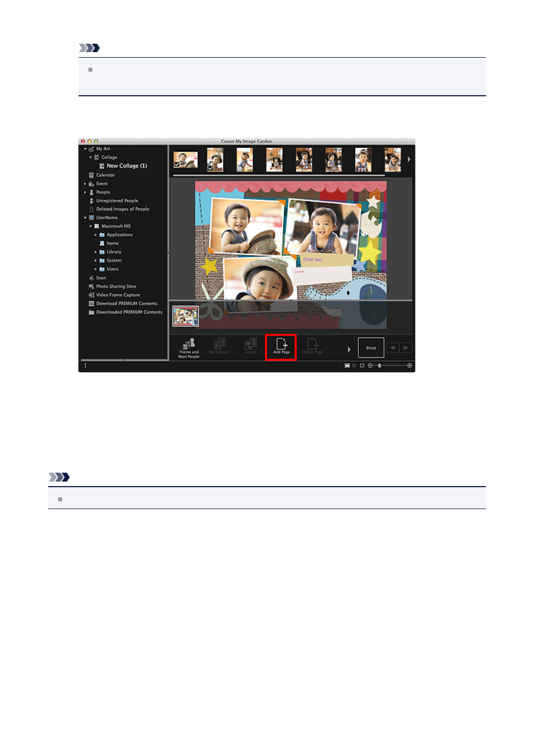Expand the People tree node
This screenshot has width=534, height=756.
[x=85, y=192]
